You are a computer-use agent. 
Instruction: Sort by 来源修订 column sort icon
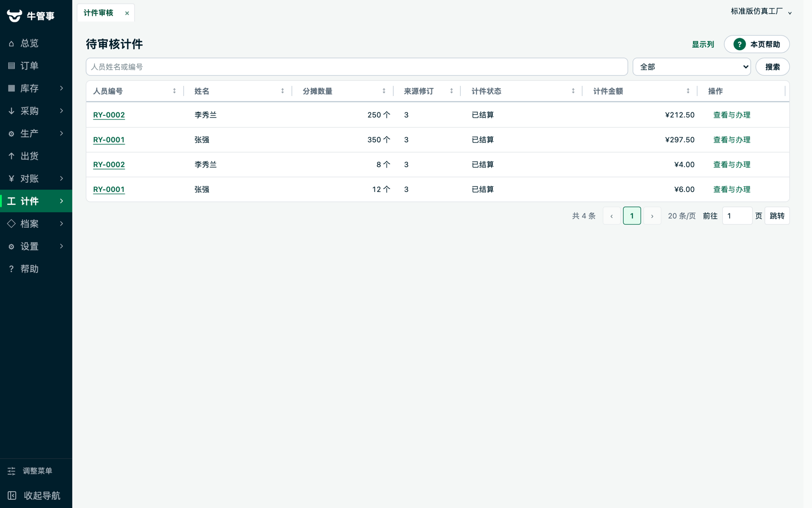(x=452, y=91)
